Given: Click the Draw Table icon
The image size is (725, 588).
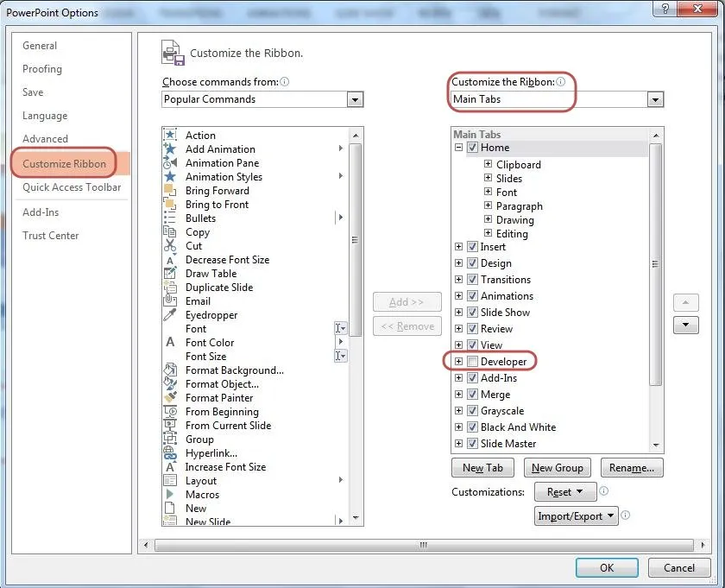Looking at the screenshot, I should point(170,274).
